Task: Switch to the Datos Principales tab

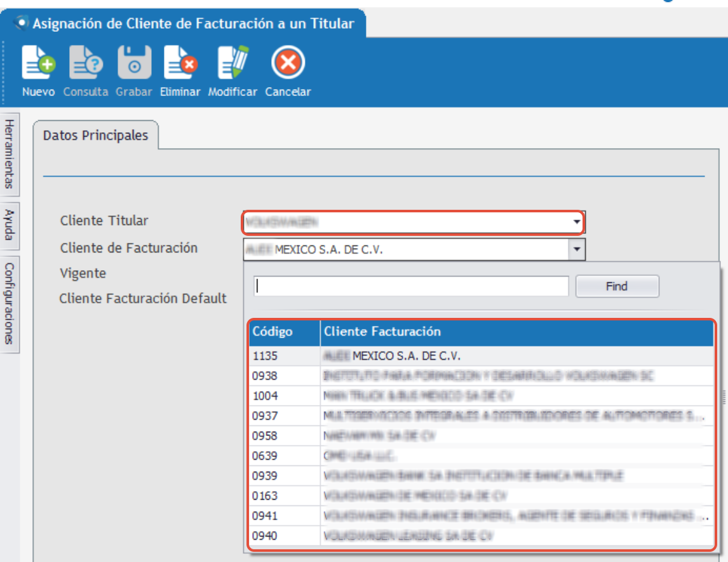Action: [x=96, y=135]
